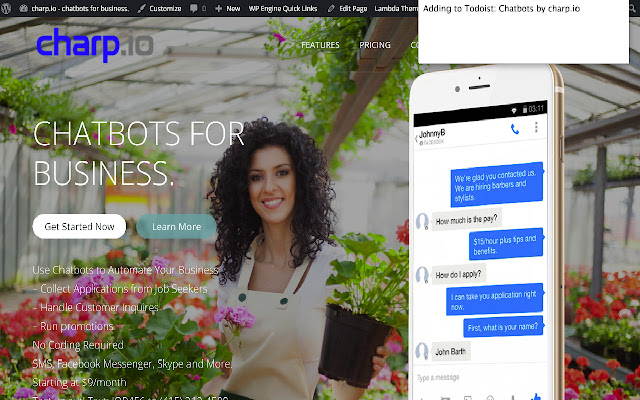Image resolution: width=640 pixels, height=400 pixels.
Task: Click the 03:11 time in phone status bar
Action: pyautogui.click(x=536, y=109)
